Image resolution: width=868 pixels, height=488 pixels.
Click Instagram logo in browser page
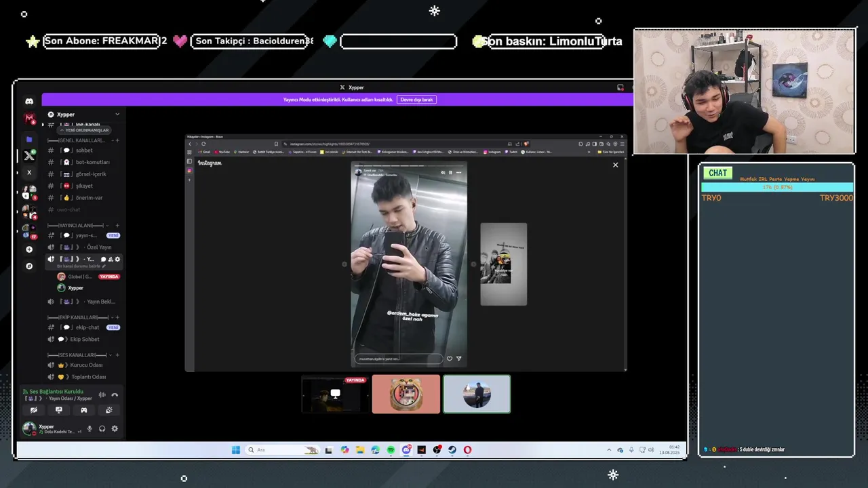click(210, 163)
